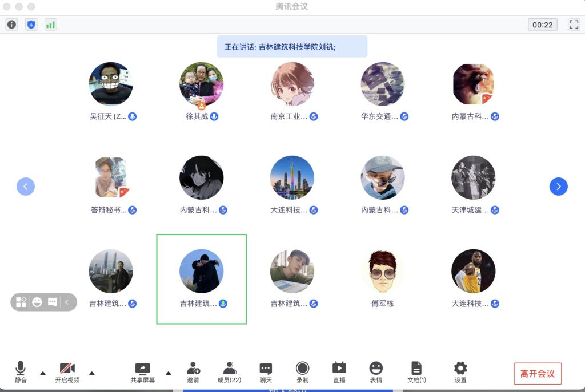Expand audio options arrow next to 静音

[x=43, y=373]
